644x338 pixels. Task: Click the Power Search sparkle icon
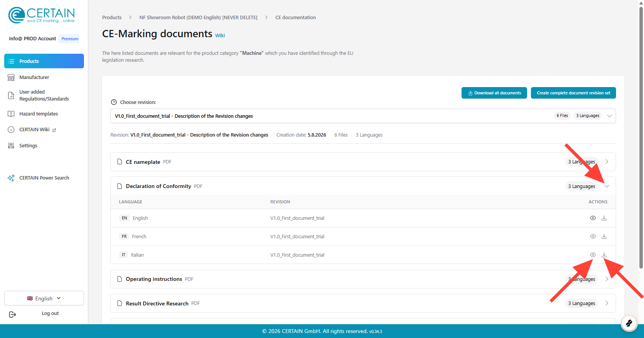tap(11, 178)
